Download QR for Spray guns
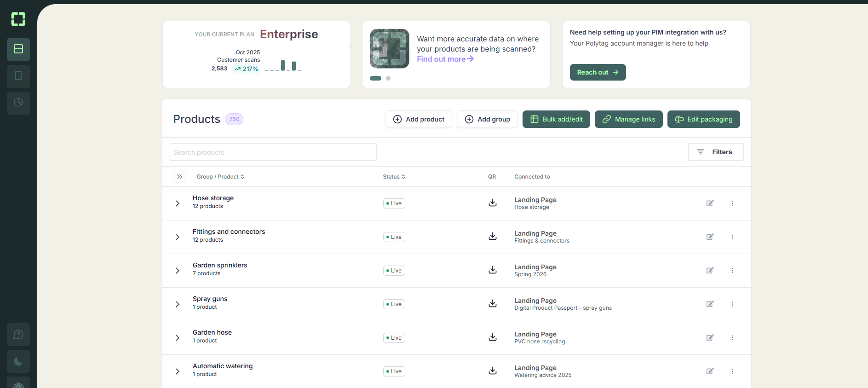The height and width of the screenshot is (388, 868). pos(493,304)
